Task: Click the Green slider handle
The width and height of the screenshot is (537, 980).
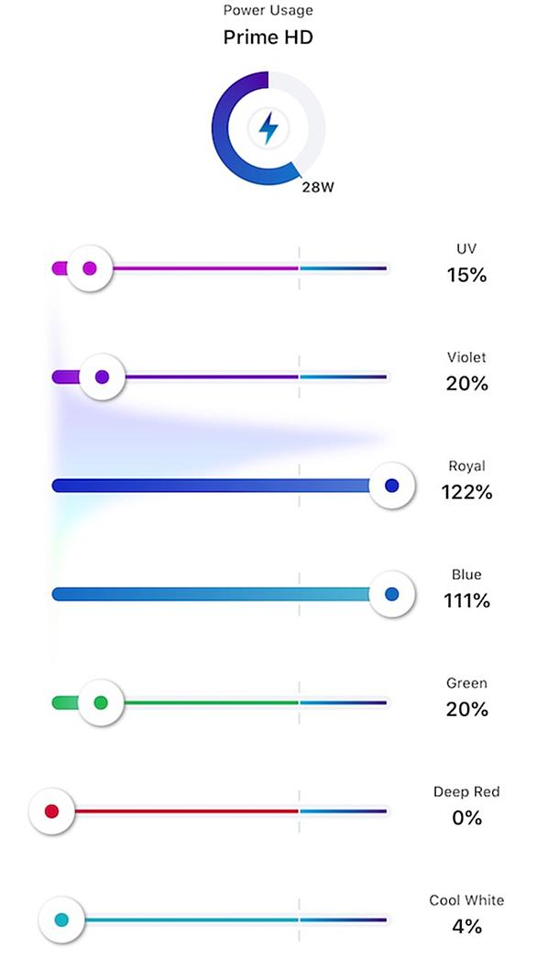Action: pyautogui.click(x=101, y=702)
